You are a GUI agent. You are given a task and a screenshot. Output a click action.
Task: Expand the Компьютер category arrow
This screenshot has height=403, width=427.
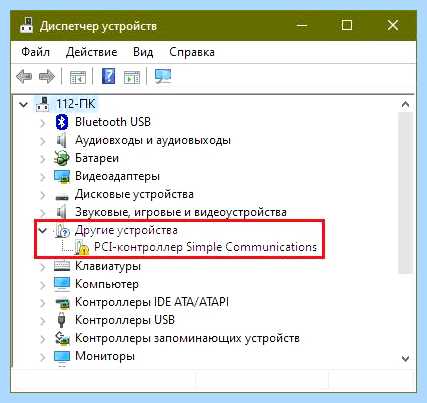tap(42, 285)
